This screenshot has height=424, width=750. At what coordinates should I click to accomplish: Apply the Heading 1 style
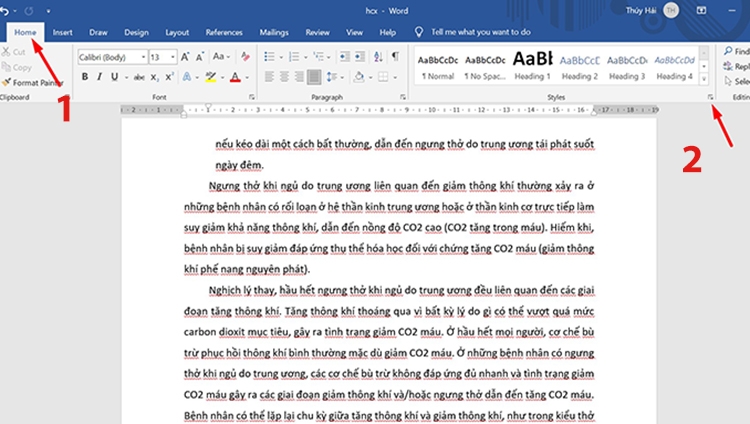coord(532,66)
